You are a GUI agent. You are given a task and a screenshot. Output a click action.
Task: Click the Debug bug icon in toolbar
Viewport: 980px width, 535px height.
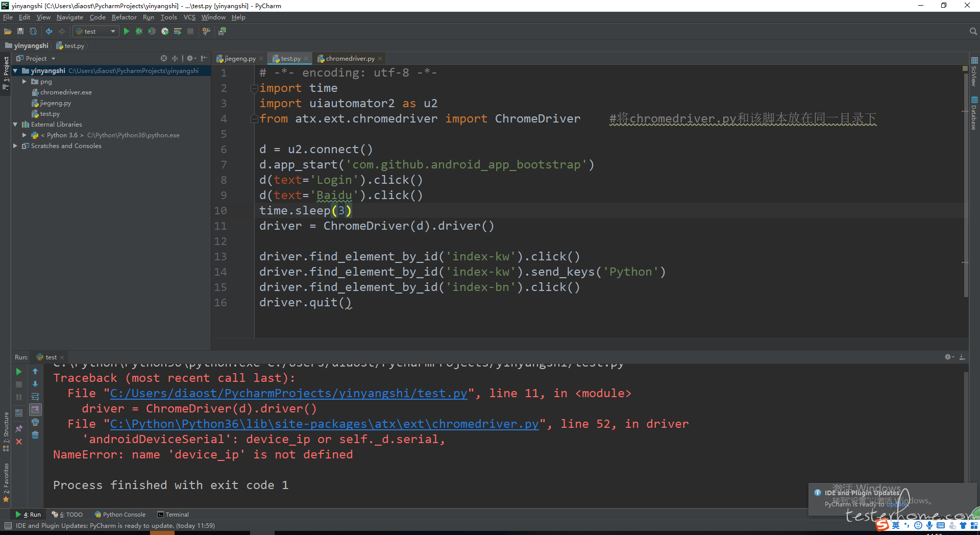[x=139, y=32]
